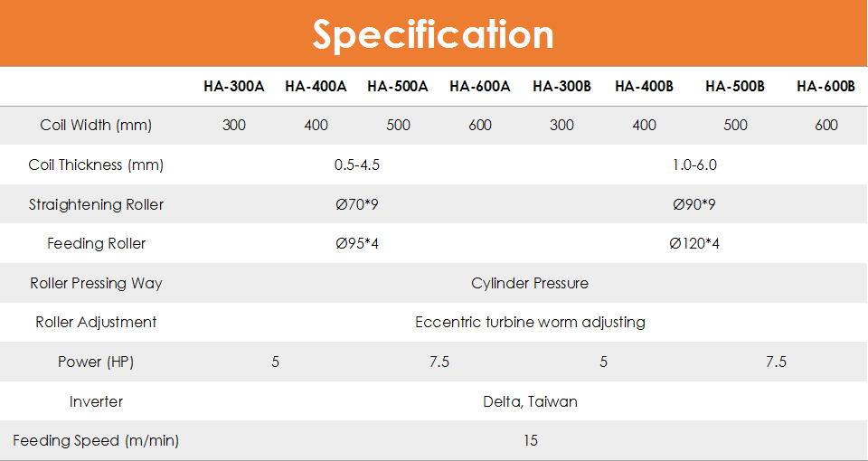Click the HA-600A model header

480,87
